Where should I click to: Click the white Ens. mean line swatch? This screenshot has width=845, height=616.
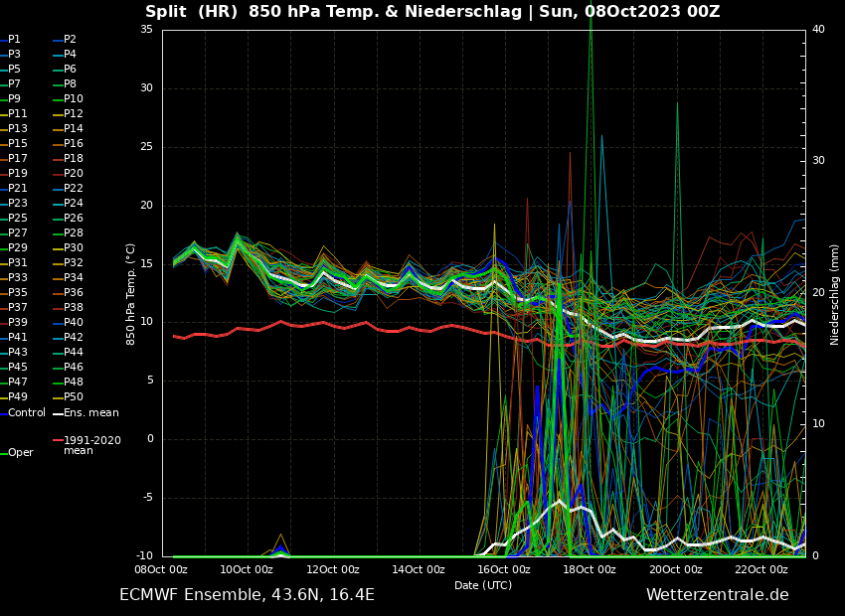pos(58,413)
